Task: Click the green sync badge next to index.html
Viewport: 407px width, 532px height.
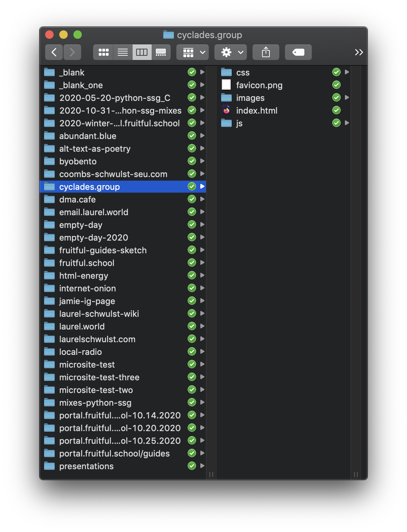Action: 336,110
